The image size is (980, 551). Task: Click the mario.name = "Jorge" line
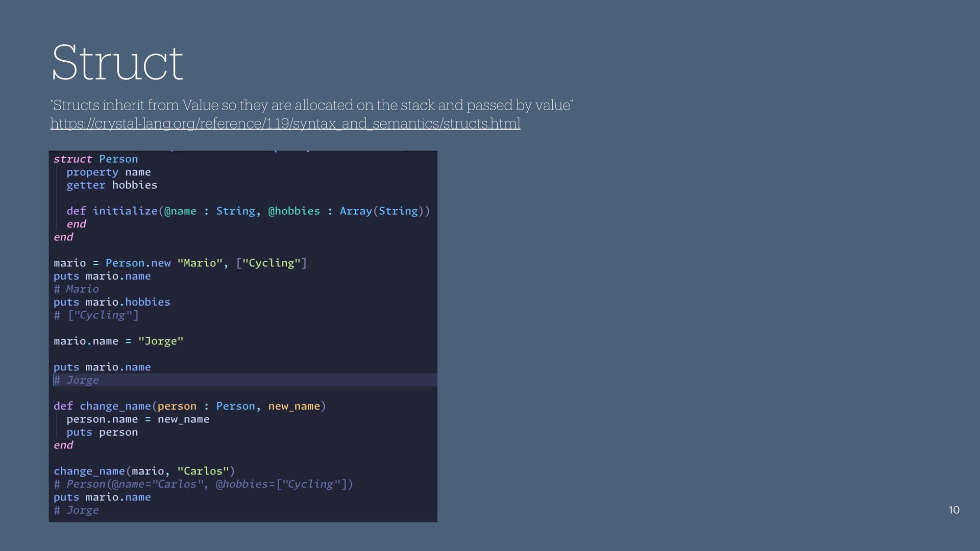pyautogui.click(x=118, y=341)
